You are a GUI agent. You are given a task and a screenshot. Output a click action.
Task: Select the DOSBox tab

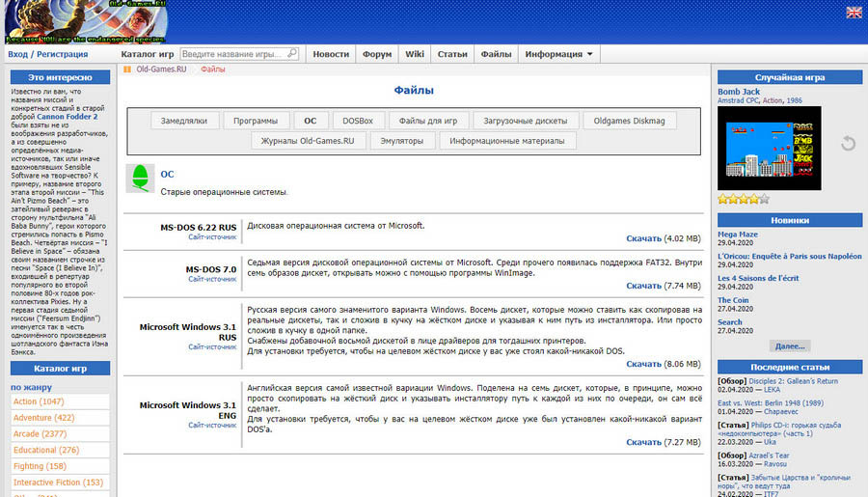click(x=358, y=121)
